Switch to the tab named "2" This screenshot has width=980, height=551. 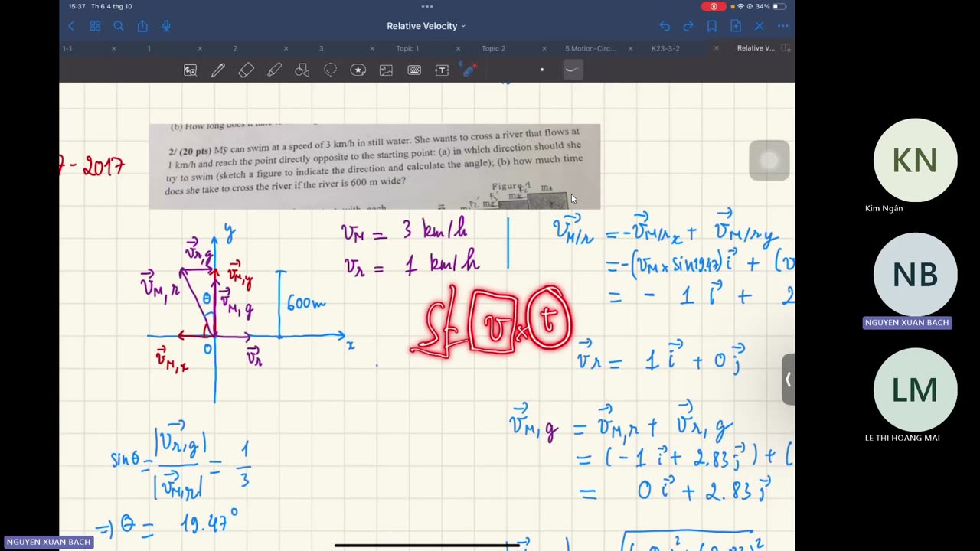point(235,48)
